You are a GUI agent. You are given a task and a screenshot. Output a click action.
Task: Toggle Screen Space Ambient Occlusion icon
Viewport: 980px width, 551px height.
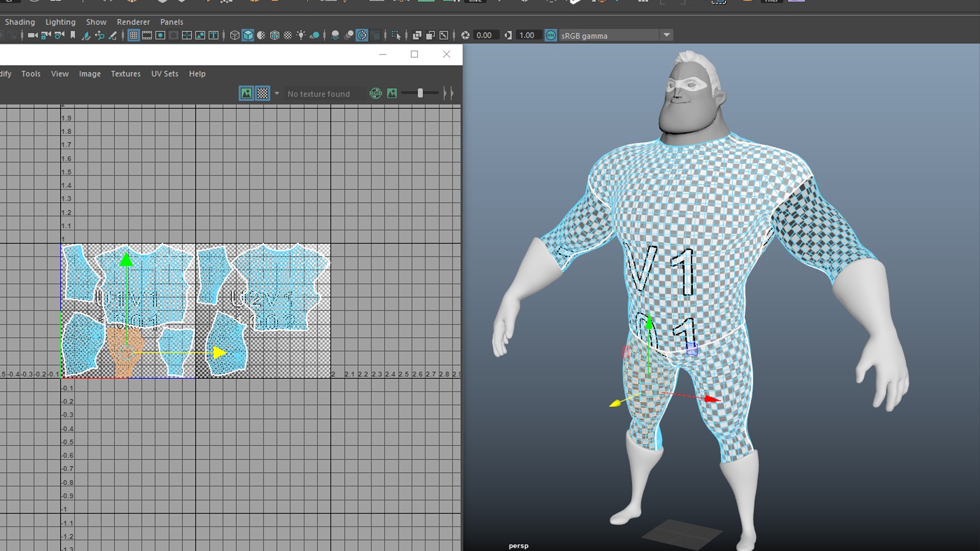pyautogui.click(x=335, y=35)
